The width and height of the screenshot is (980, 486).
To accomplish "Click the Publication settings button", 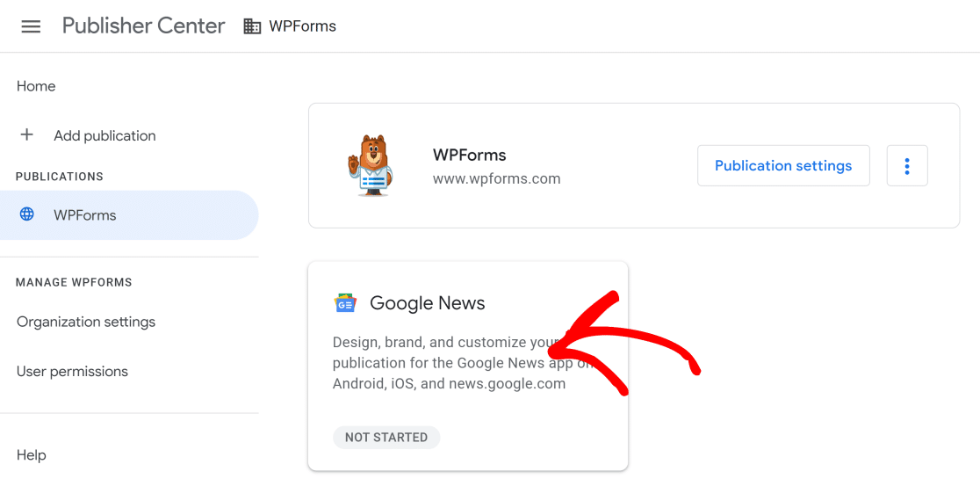I will pos(783,166).
